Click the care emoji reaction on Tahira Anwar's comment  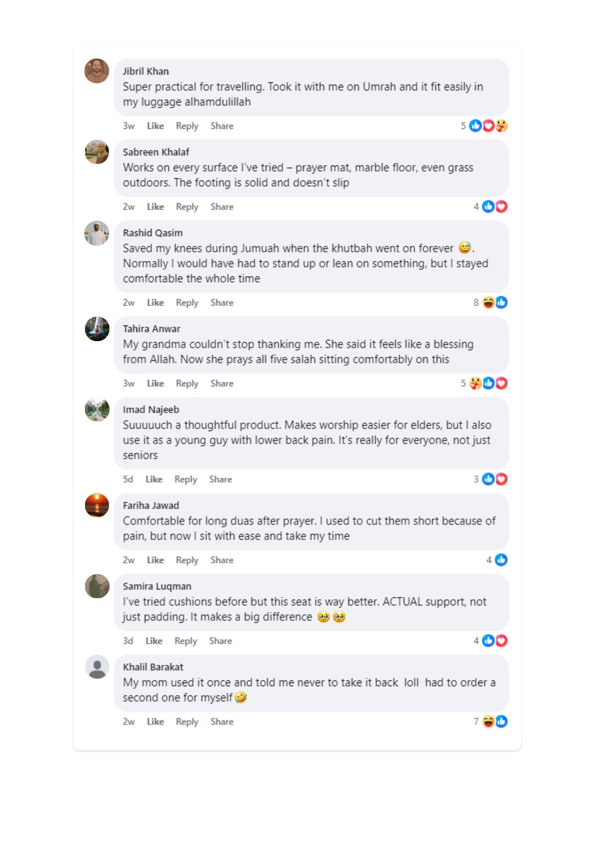(476, 383)
